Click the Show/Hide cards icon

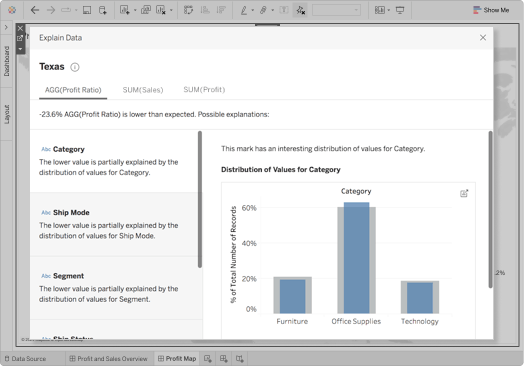[380, 10]
